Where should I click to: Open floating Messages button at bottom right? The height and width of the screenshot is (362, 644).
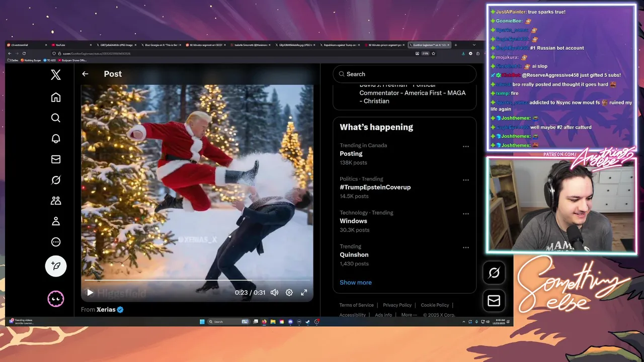tap(494, 301)
